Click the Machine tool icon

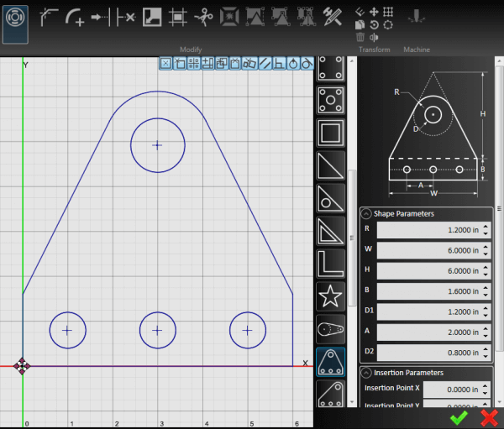click(414, 16)
